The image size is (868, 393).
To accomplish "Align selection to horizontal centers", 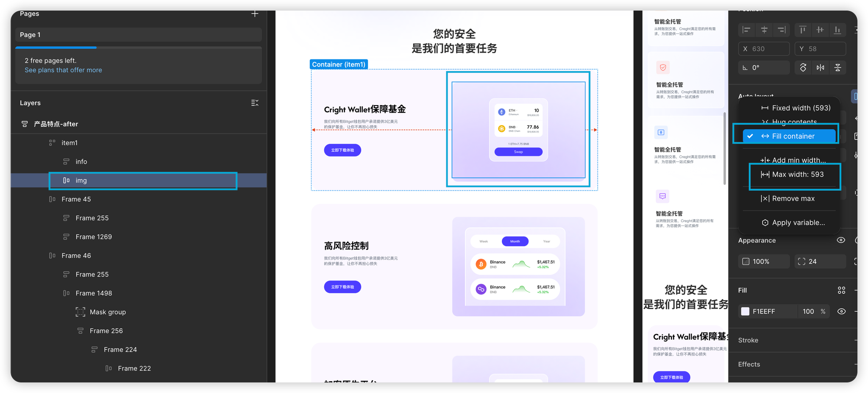I will click(764, 30).
